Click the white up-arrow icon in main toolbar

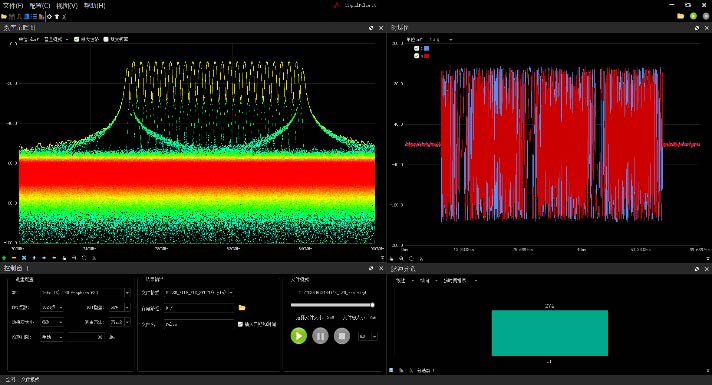(57, 16)
